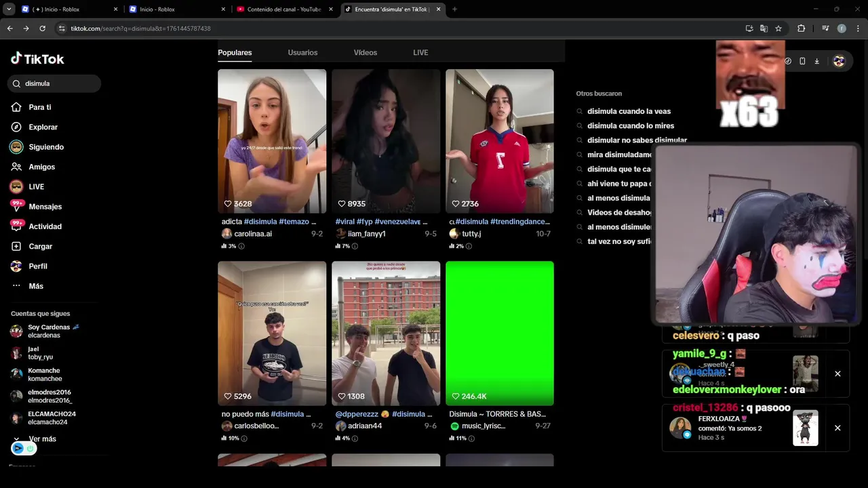Open Para ti in the sidebar
Image resolution: width=868 pixels, height=488 pixels.
pyautogui.click(x=31, y=107)
